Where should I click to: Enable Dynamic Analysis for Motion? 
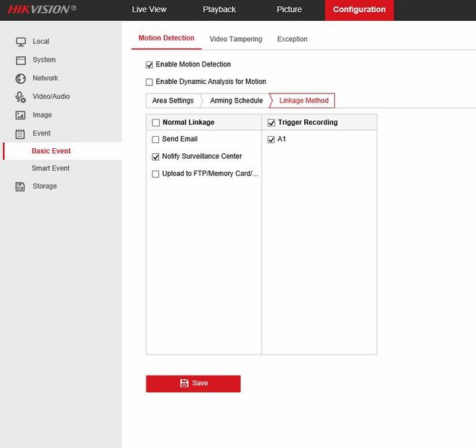149,82
